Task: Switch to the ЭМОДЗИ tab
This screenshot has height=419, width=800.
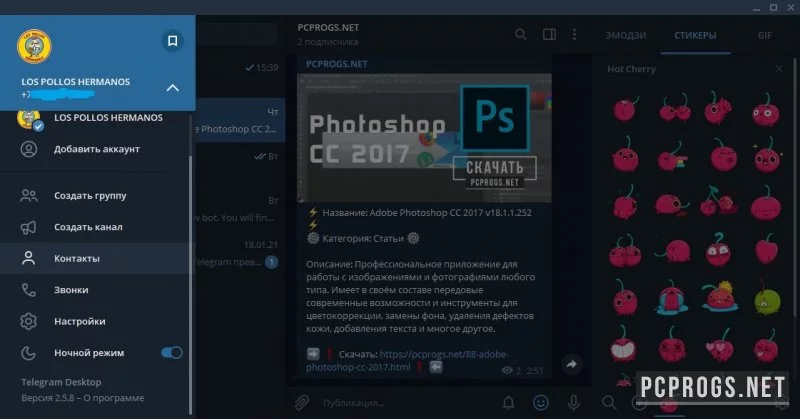Action: point(626,36)
